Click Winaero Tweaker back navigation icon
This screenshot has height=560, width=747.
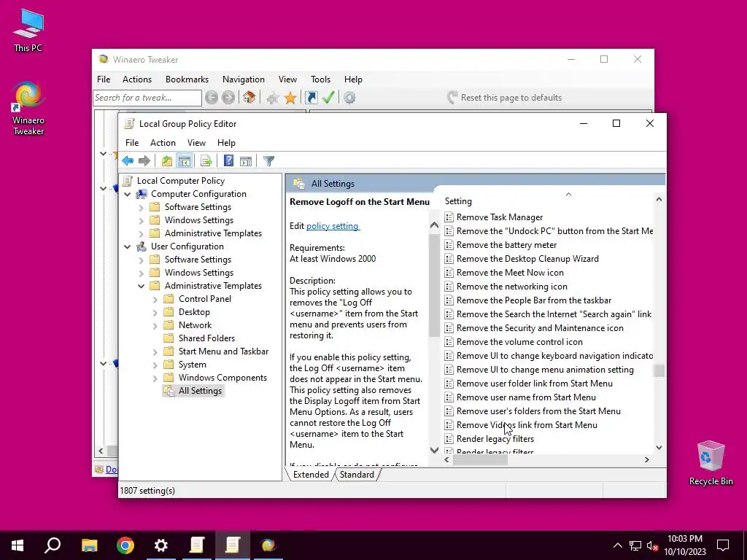[x=212, y=98]
